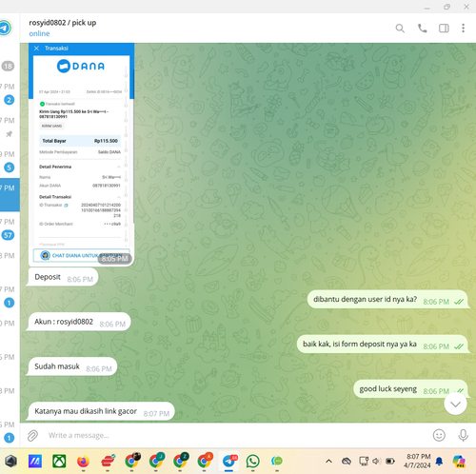This screenshot has height=474, width=476.
Task: Open Chrome with the 'A' profile badge
Action: 205,461
